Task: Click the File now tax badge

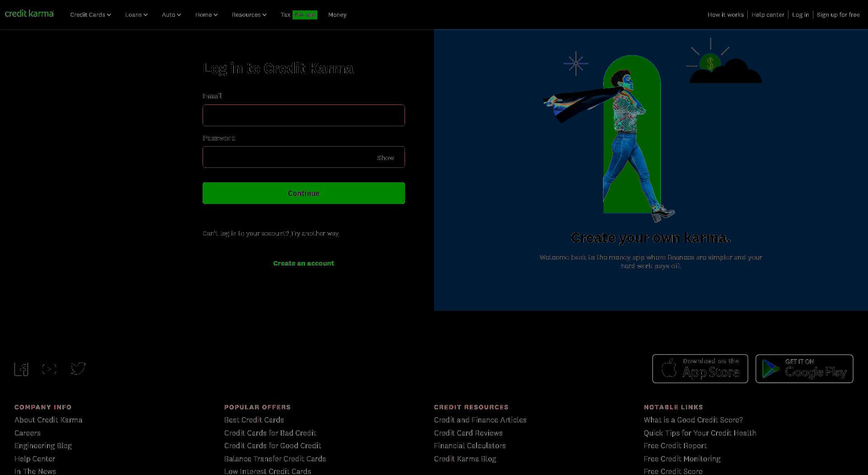Action: pos(305,15)
